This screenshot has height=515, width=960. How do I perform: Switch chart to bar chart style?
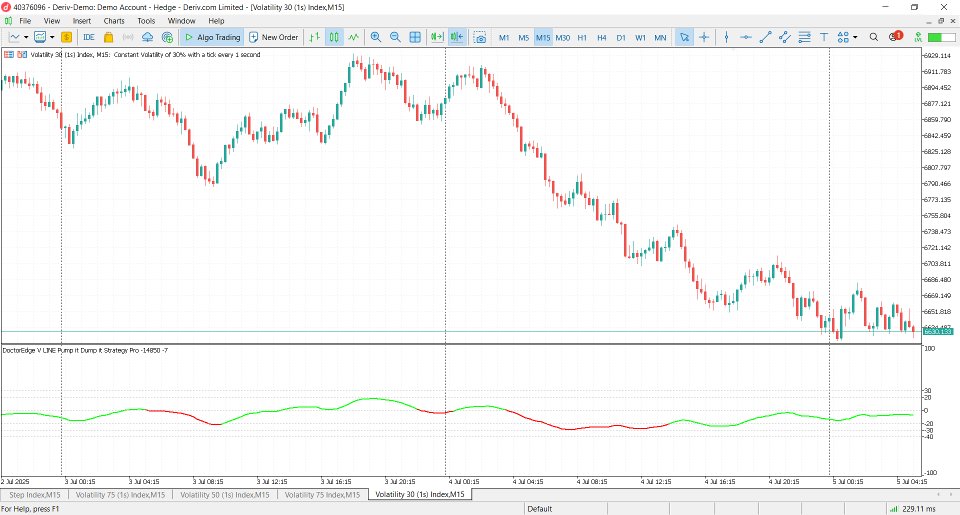point(315,37)
